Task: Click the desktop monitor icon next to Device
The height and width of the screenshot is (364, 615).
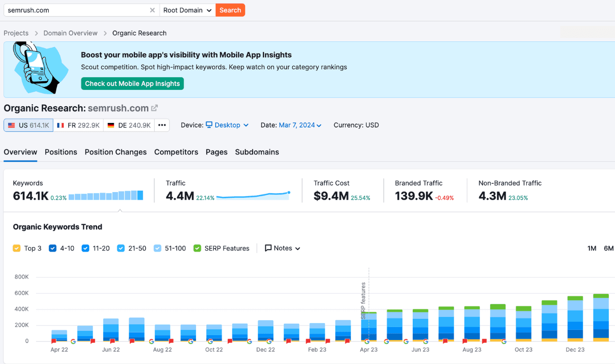Action: click(209, 125)
